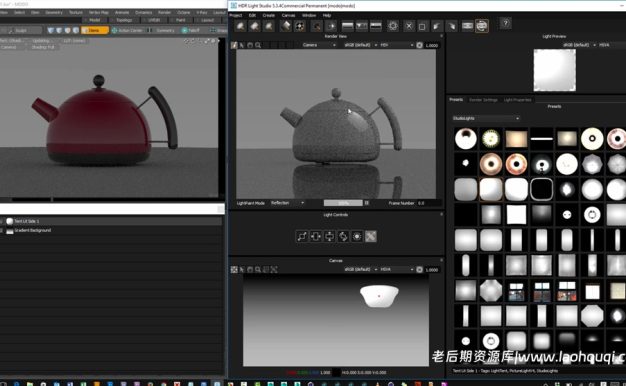Open the HSVA dropdown in Canvas panel
The height and width of the screenshot is (386, 626).
click(396, 269)
